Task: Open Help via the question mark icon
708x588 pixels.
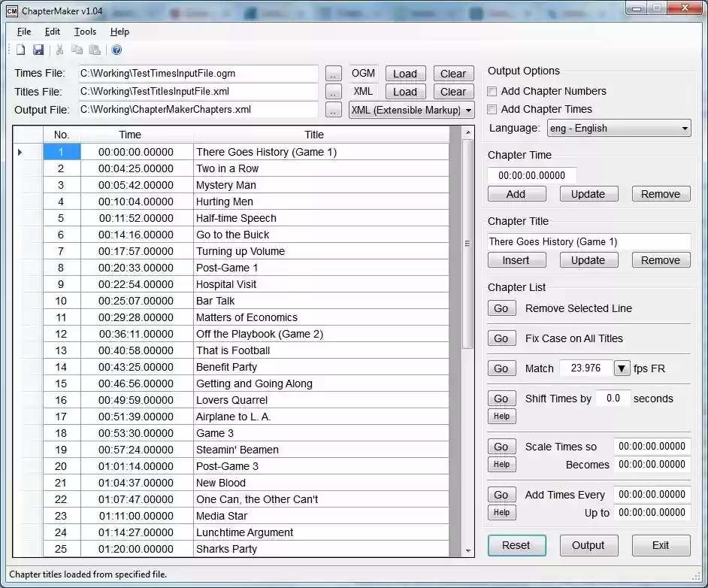Action: (115, 50)
